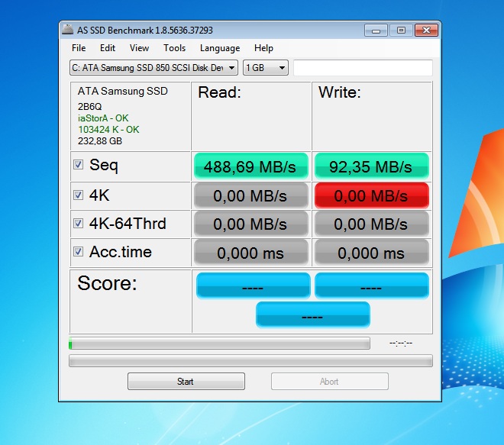Open the File menu
This screenshot has height=445, width=504.
79,48
